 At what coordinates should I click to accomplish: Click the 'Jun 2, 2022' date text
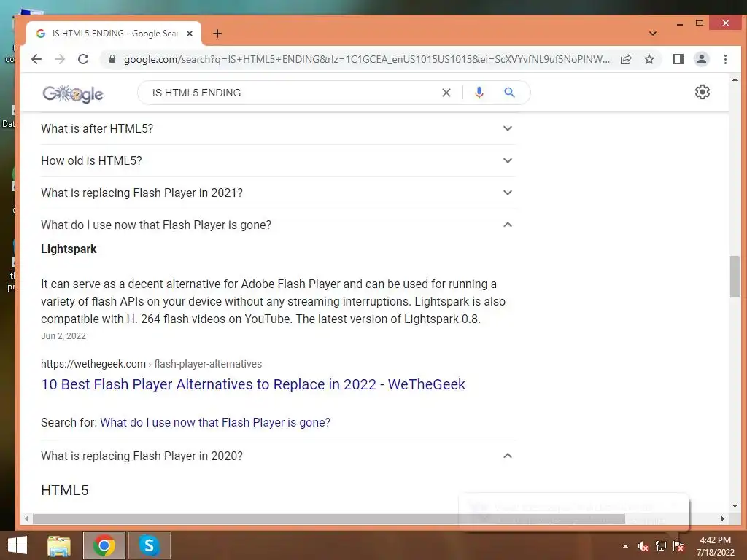(x=63, y=335)
